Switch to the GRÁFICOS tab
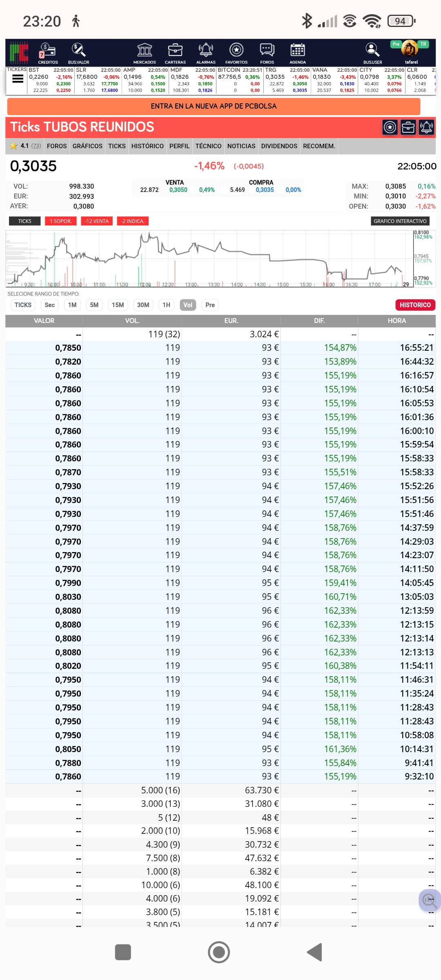 (87, 146)
